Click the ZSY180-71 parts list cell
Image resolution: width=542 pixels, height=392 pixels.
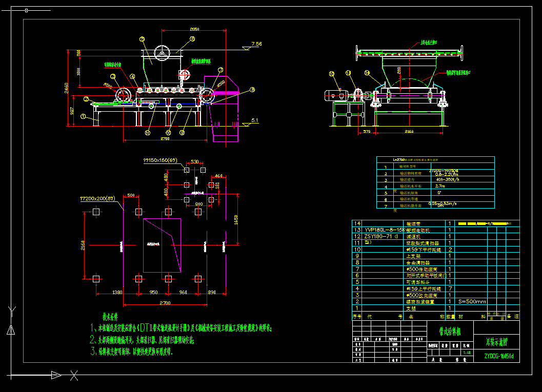[377, 237]
